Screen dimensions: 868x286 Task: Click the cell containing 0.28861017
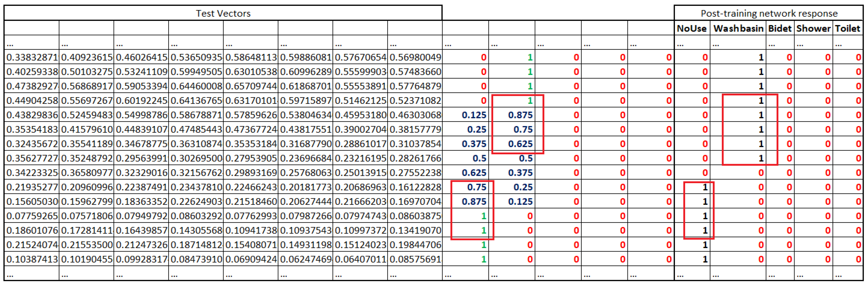(x=360, y=144)
